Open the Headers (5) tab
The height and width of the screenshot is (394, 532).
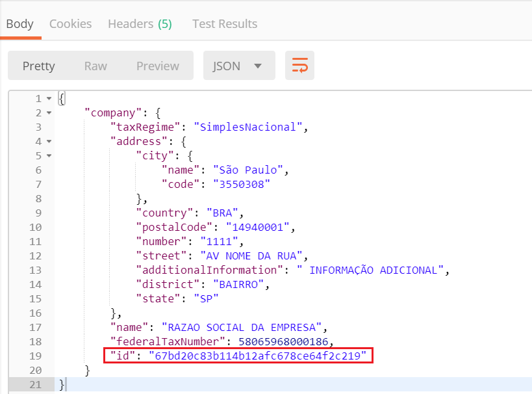tap(140, 23)
